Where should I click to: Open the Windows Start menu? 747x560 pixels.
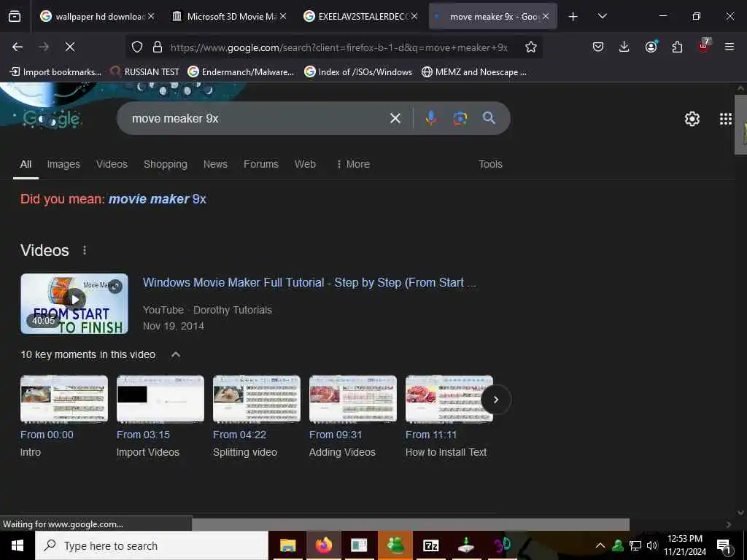click(18, 545)
